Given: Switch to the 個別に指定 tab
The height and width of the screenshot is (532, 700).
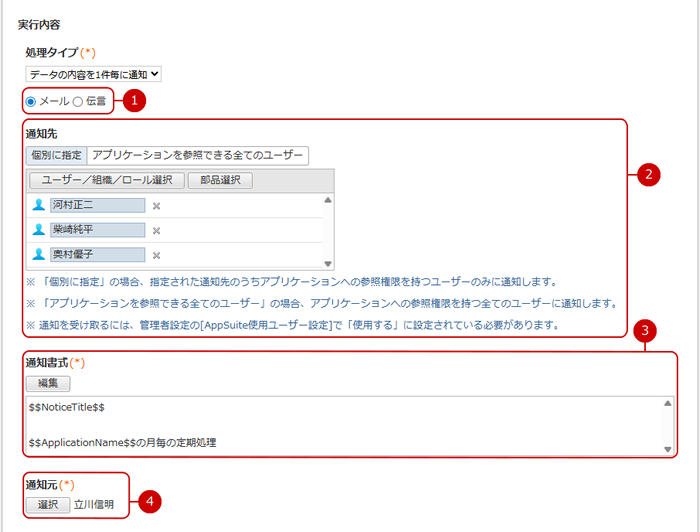Looking at the screenshot, I should (56, 155).
